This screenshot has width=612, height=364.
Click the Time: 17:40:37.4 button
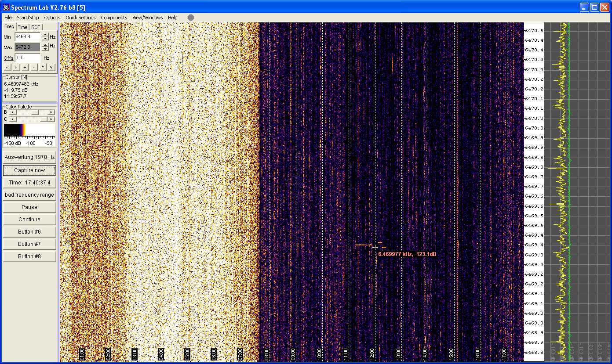[29, 183]
